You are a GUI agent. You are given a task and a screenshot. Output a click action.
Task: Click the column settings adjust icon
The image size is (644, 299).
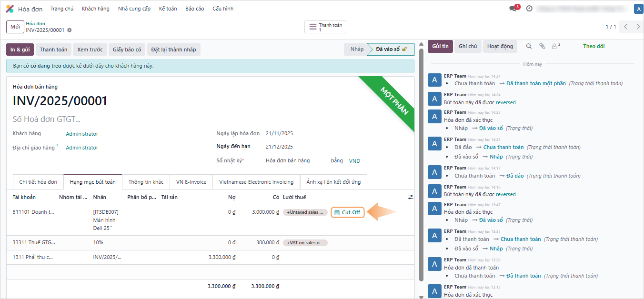(x=411, y=197)
